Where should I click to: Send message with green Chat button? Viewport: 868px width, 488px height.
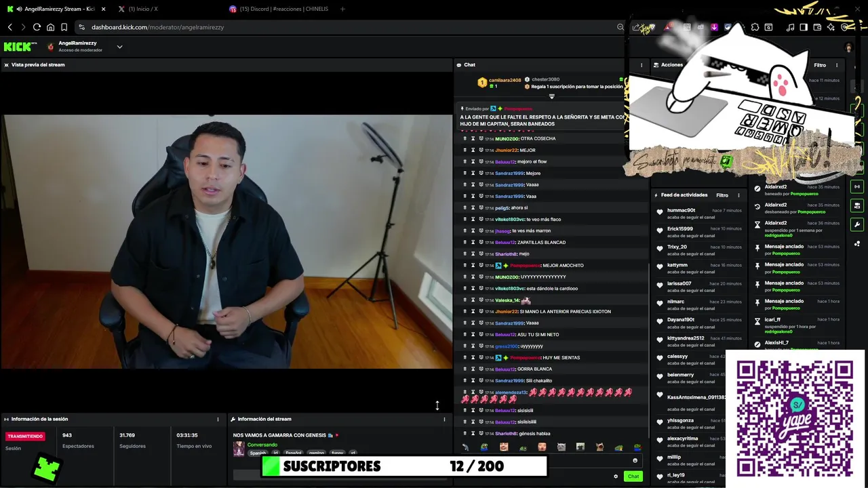click(633, 476)
